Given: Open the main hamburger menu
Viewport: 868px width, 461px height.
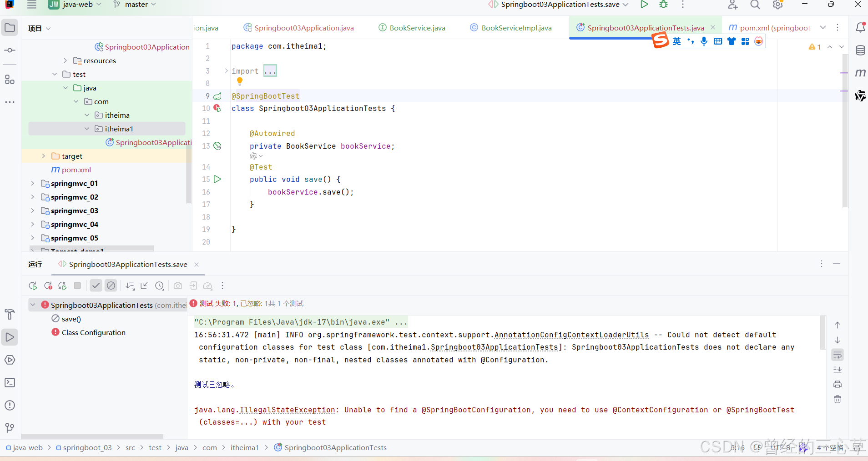Looking at the screenshot, I should pyautogui.click(x=31, y=5).
